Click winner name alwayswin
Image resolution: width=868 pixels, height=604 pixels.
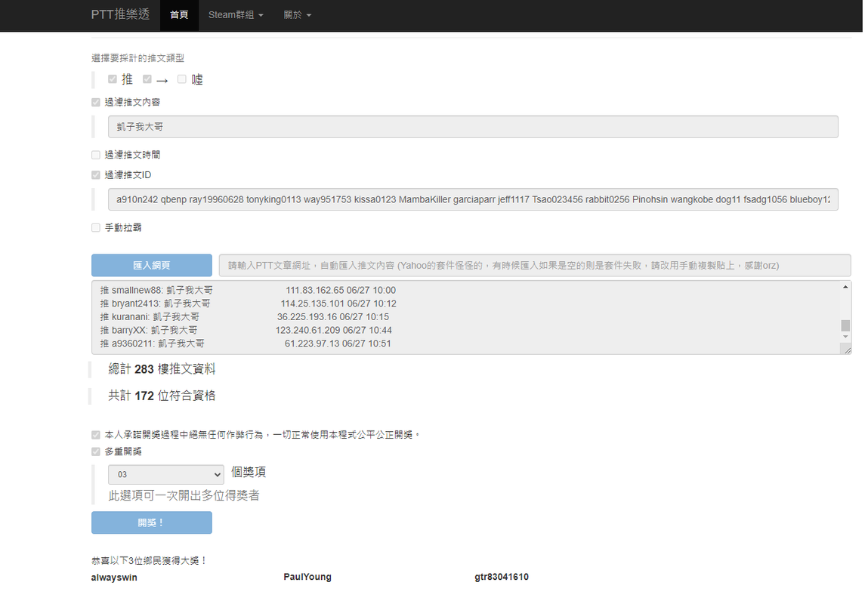click(114, 577)
